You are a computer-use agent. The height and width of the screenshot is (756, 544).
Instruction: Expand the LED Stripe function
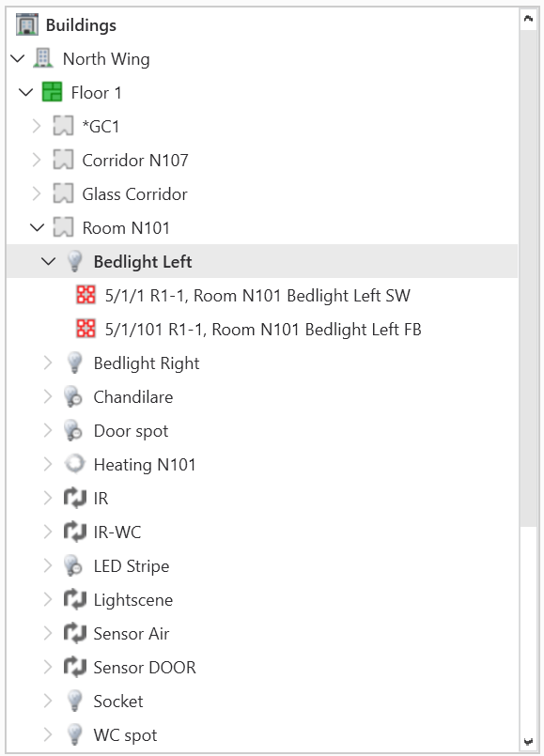click(47, 565)
